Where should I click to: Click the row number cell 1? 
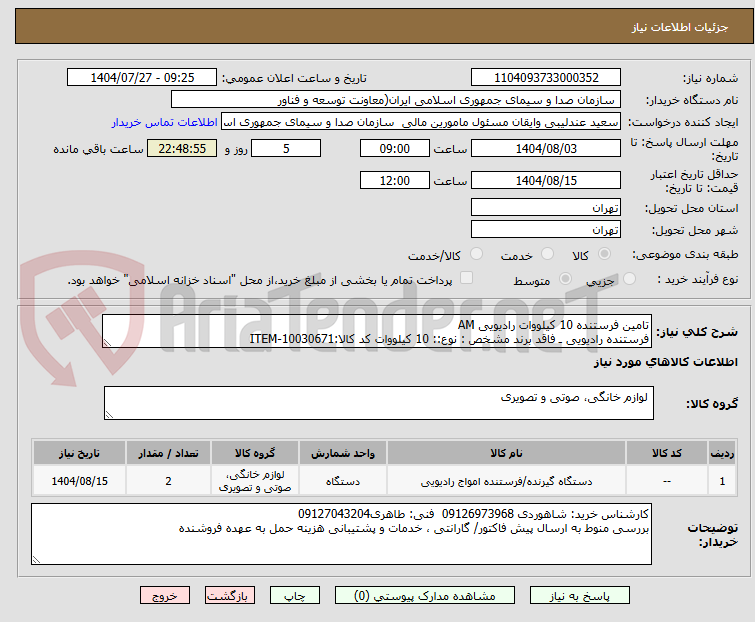click(x=722, y=481)
